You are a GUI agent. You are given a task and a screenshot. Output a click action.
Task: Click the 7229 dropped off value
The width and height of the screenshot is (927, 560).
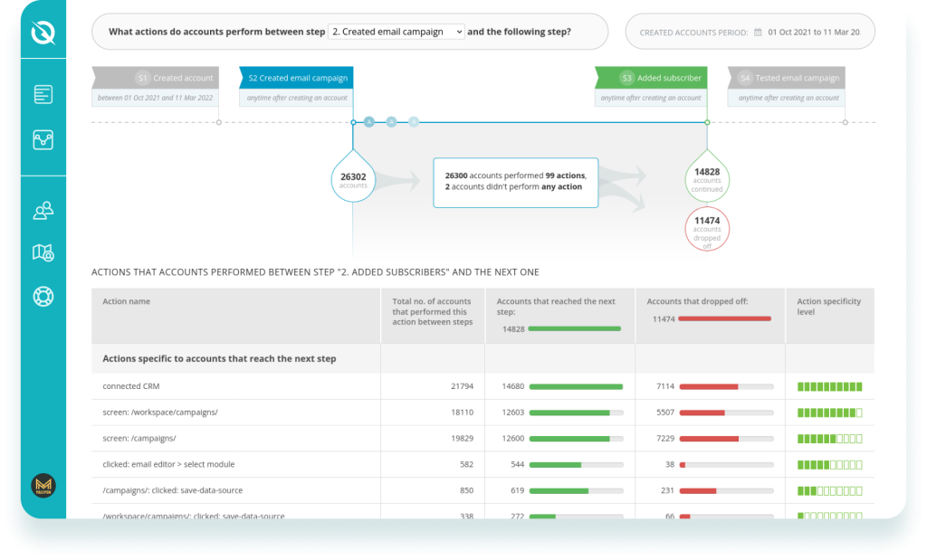coord(665,438)
